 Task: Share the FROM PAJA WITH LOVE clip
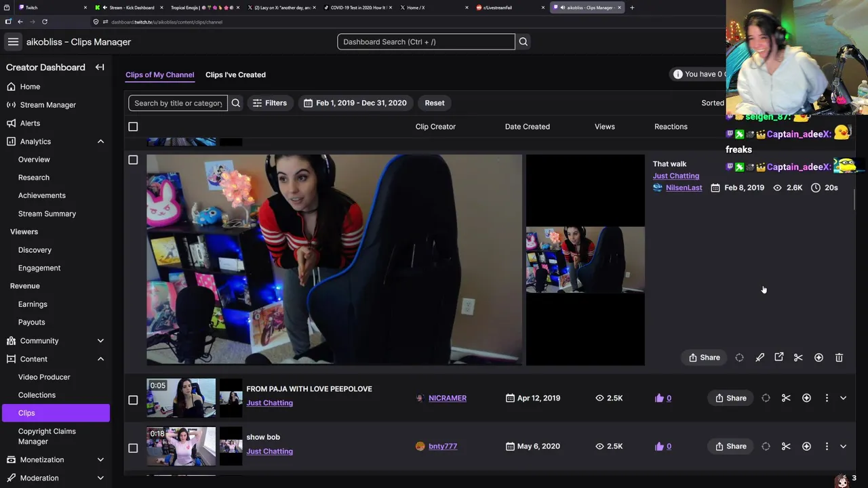pos(730,398)
